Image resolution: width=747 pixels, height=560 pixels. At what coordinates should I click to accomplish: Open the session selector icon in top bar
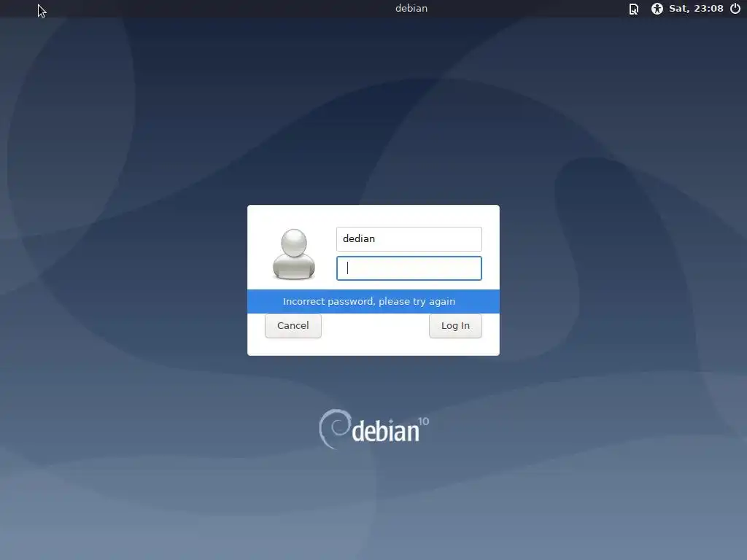coord(634,9)
